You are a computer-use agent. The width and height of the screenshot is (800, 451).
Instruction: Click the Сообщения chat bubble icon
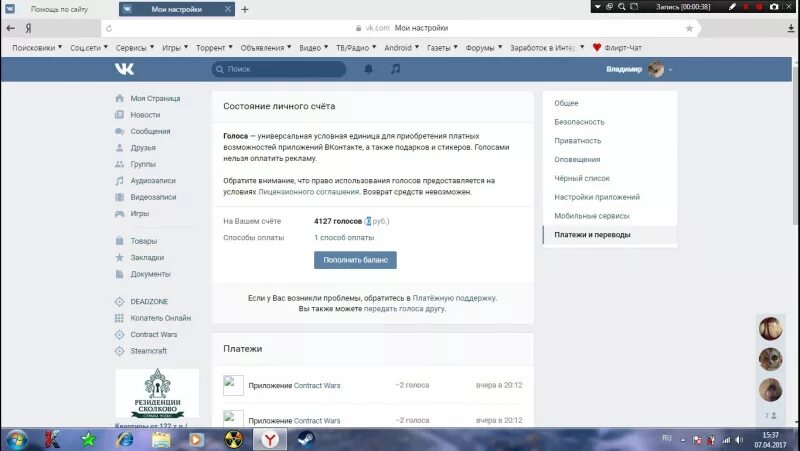[x=119, y=131]
